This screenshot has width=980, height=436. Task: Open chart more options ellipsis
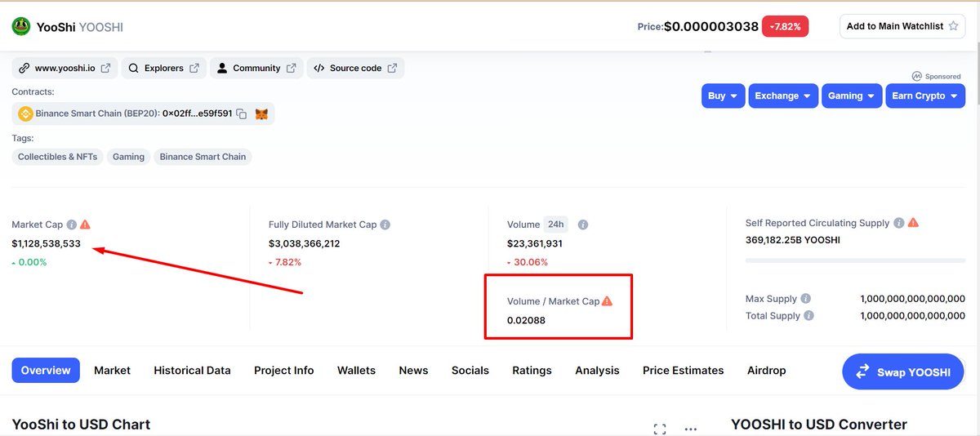coord(691,429)
